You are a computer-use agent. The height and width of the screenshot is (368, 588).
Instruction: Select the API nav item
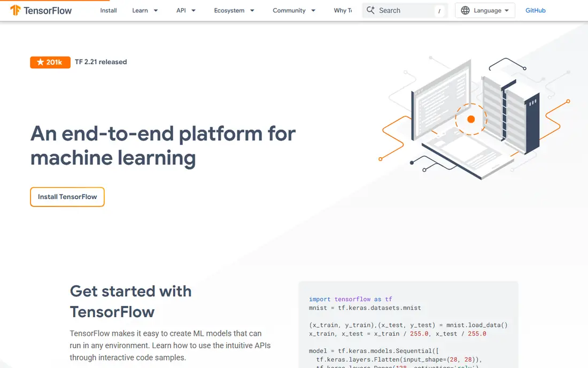(181, 11)
